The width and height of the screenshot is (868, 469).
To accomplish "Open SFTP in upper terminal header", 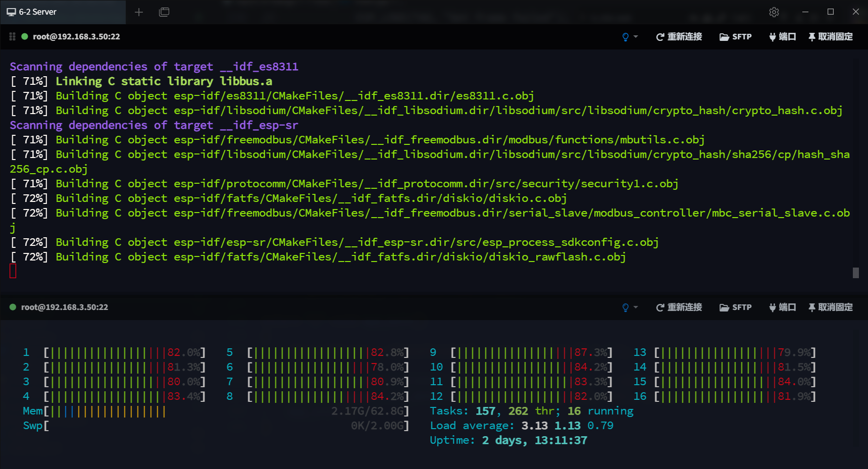I will click(x=736, y=37).
